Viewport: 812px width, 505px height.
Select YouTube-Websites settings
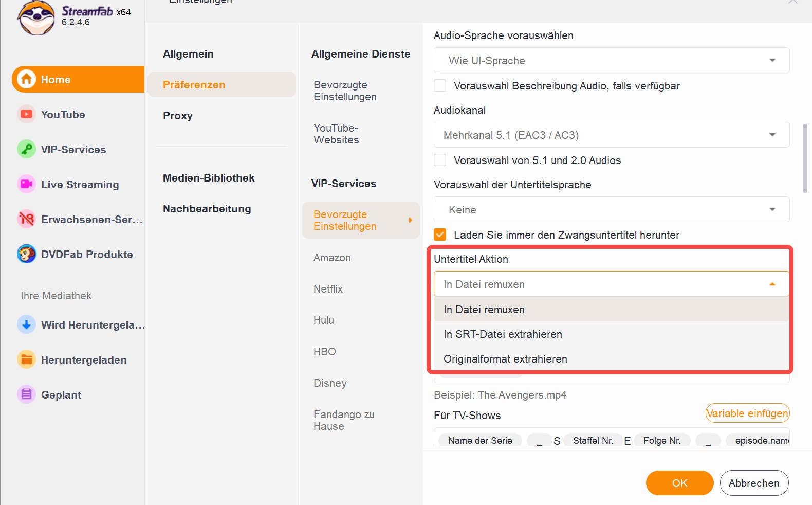coord(336,134)
